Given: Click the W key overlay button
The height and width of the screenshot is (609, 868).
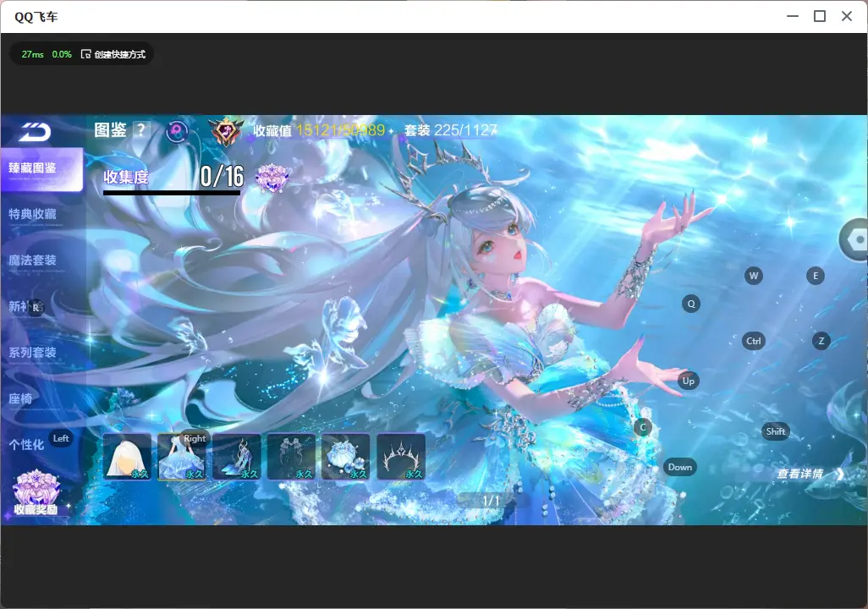Looking at the screenshot, I should point(754,276).
